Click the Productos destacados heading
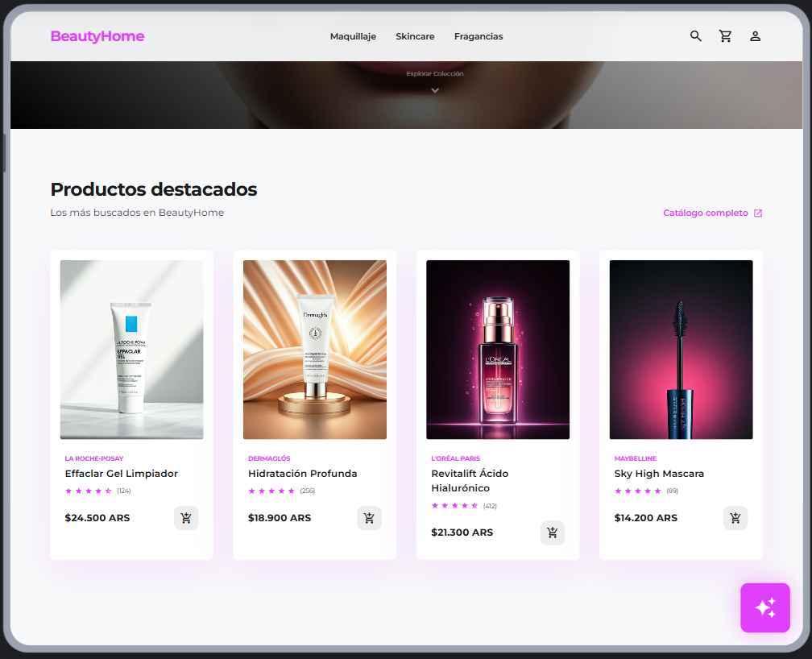 154,189
